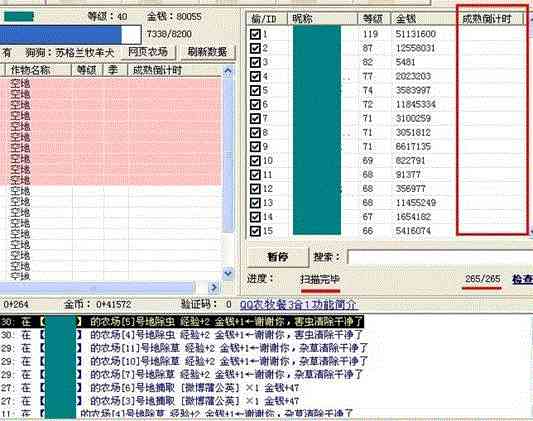
Task: Click the 等级: 40 label
Action: pyautogui.click(x=108, y=16)
